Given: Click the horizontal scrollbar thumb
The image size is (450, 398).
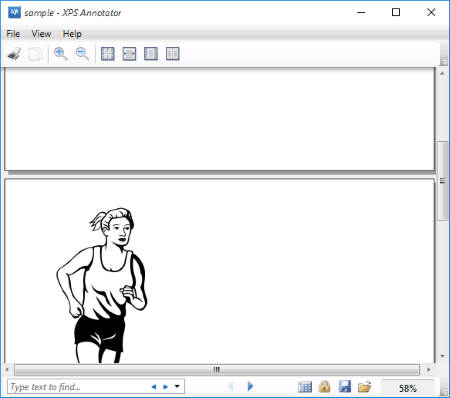Looking at the screenshot, I should point(217,369).
